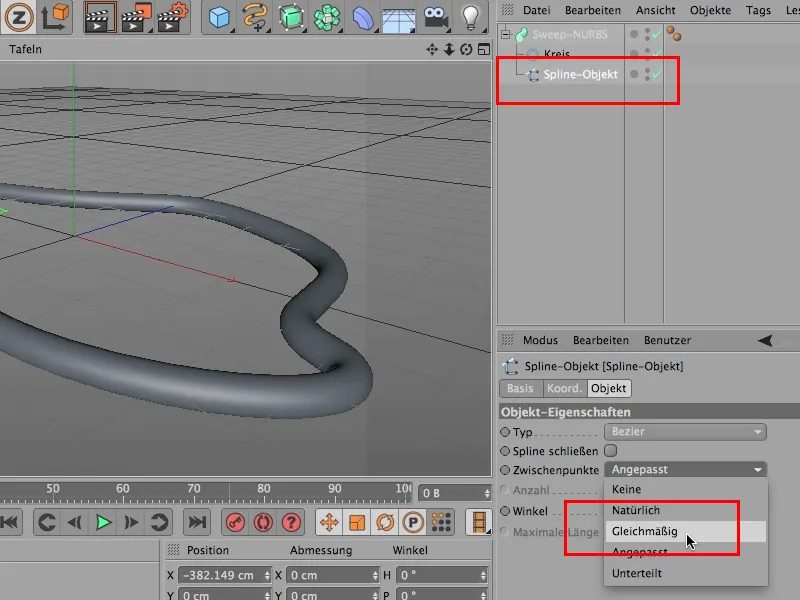This screenshot has width=800, height=600.
Task: Add a light bulb object
Action: tap(470, 17)
